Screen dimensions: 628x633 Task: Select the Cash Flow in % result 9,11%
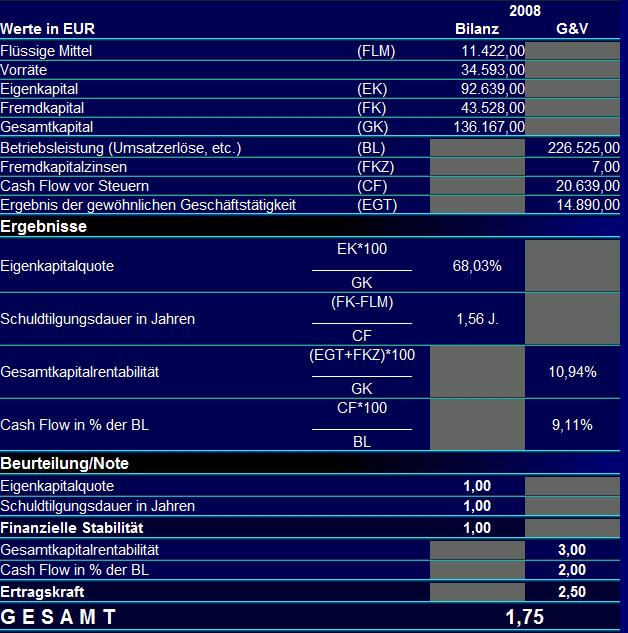pos(572,425)
